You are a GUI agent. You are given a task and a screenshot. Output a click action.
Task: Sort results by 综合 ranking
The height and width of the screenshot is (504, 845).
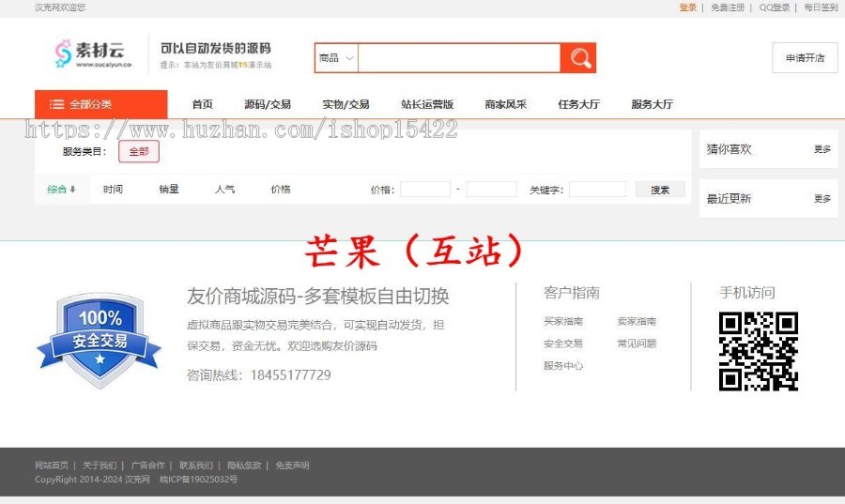61,190
